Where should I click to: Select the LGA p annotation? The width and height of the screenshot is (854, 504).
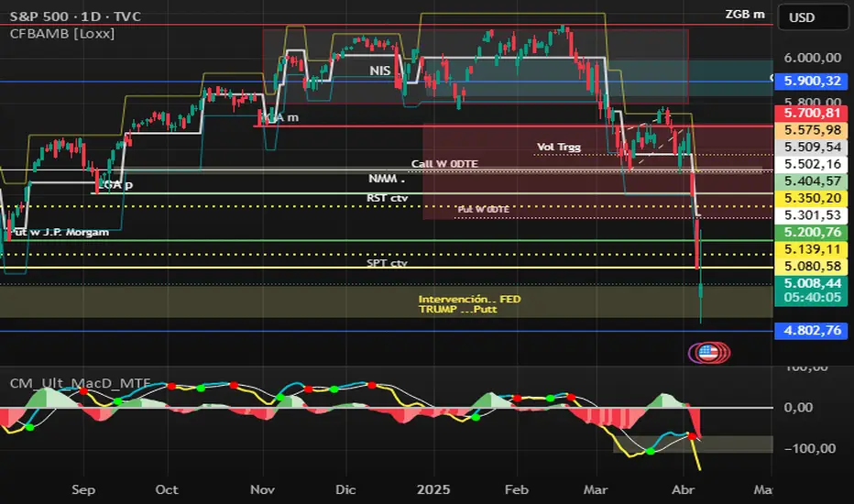[115, 185]
